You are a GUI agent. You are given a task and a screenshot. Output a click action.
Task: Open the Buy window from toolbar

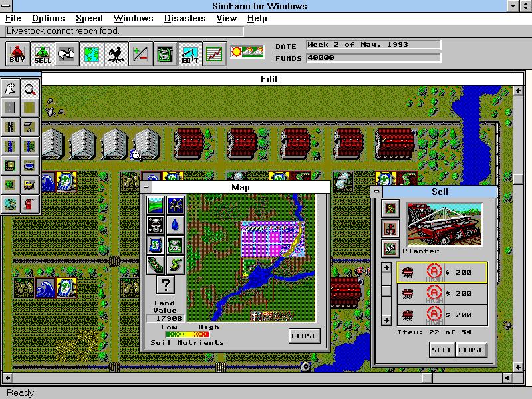18,54
